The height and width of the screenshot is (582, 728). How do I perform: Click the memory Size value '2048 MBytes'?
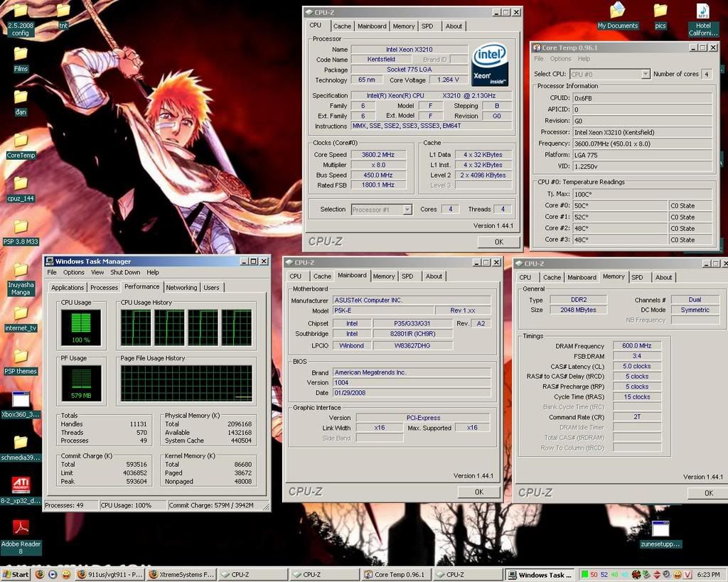coord(578,310)
